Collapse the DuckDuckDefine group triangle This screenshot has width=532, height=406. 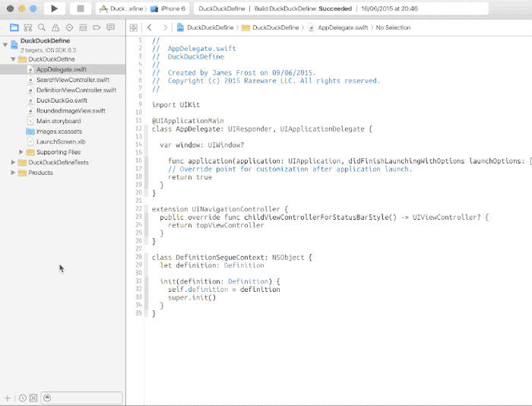[13, 59]
